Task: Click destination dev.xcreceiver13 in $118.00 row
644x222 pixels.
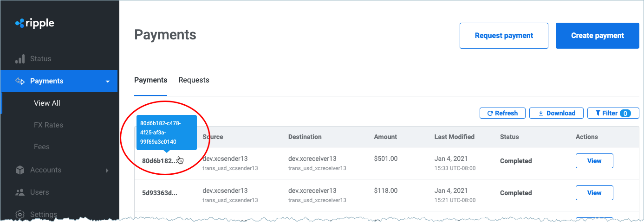Action: coord(312,190)
